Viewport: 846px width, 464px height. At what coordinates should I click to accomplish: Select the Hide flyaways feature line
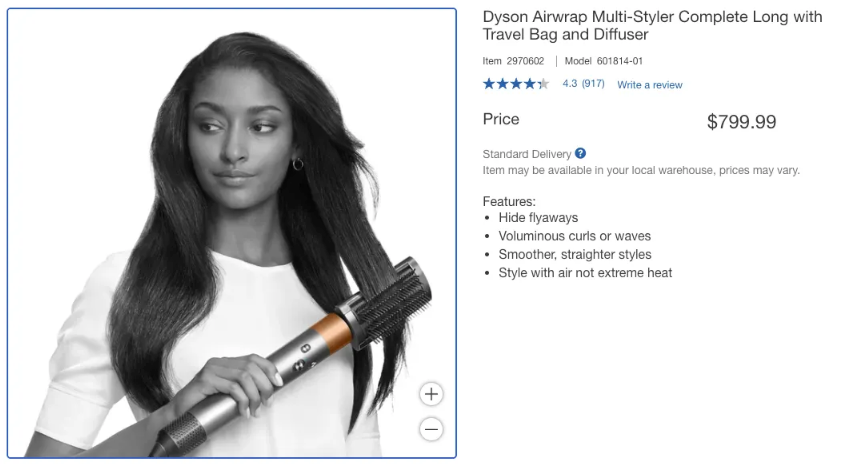[538, 217]
